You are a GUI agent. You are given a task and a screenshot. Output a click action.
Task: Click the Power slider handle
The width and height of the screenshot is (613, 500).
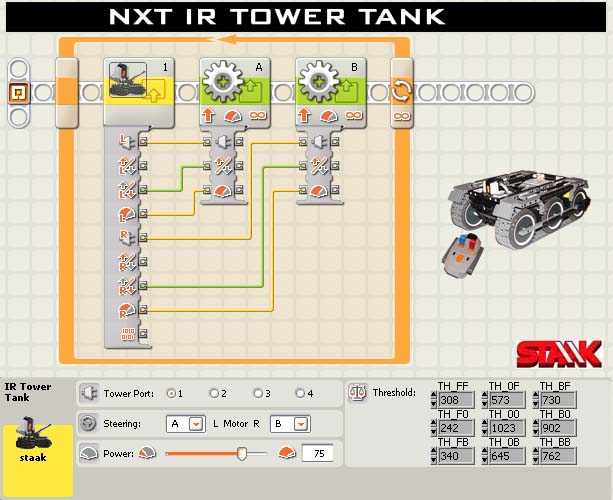click(x=242, y=454)
